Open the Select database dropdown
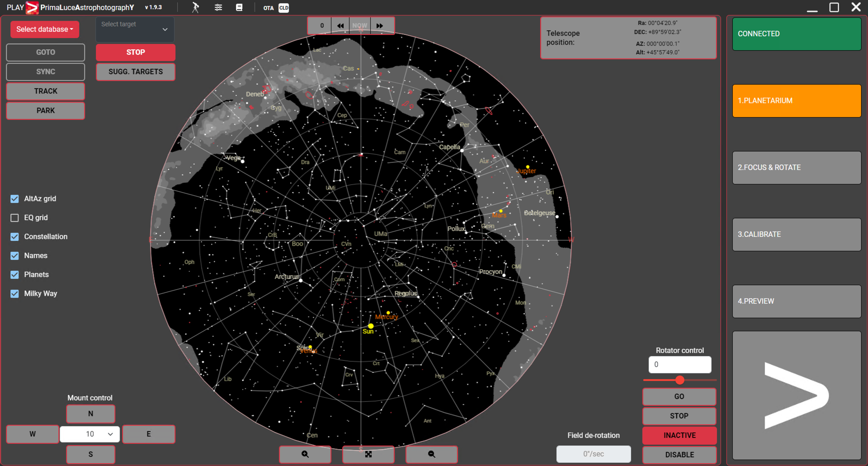 click(45, 29)
